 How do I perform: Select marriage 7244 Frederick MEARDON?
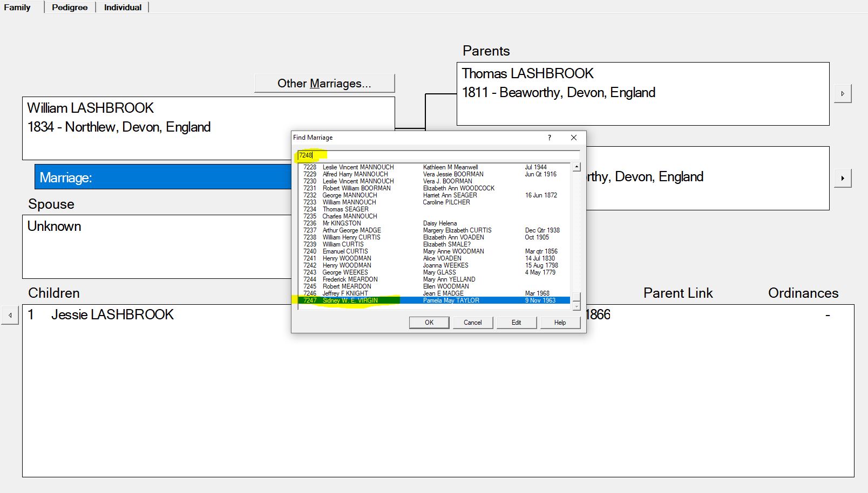tap(434, 279)
